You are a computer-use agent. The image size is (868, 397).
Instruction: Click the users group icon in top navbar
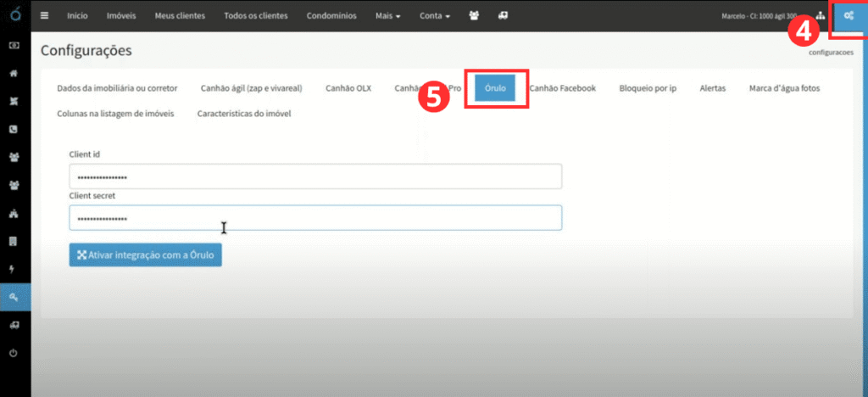coord(474,16)
